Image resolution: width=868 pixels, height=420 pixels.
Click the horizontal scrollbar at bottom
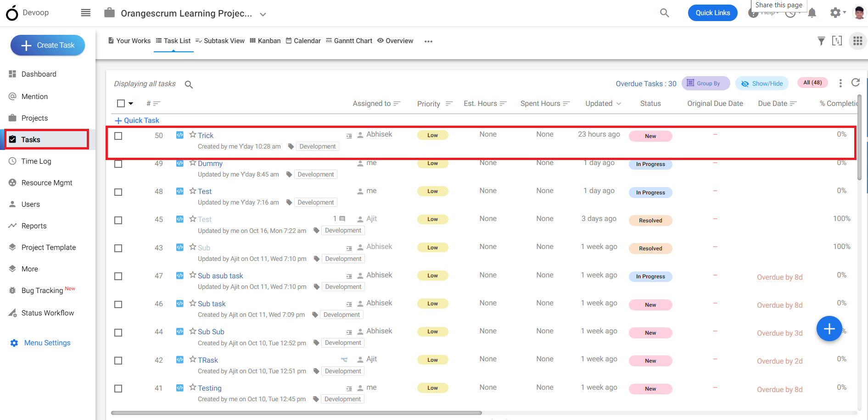tap(297, 413)
